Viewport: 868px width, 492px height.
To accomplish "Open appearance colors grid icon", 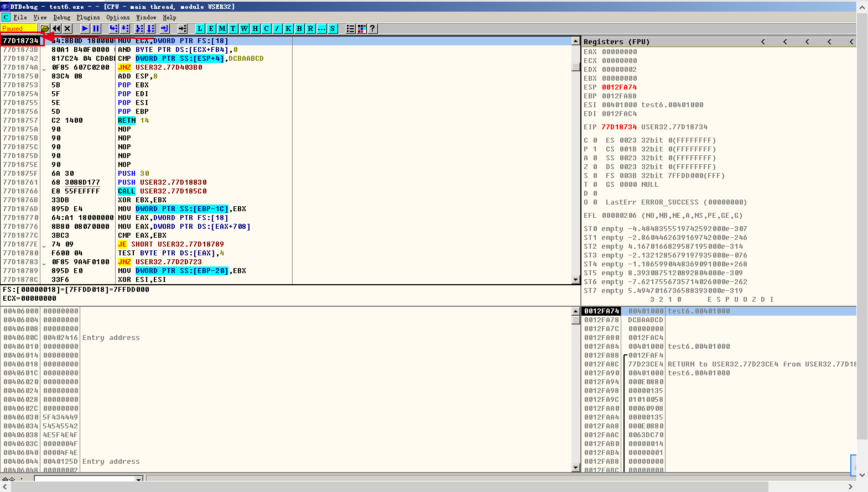I will click(x=361, y=29).
